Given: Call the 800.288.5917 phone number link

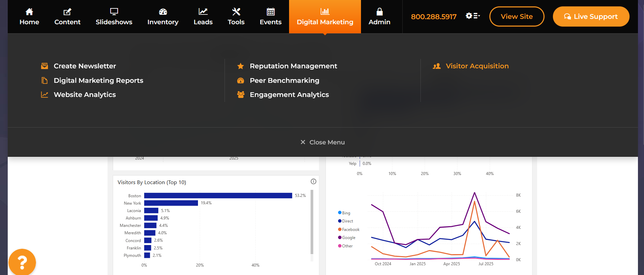Looking at the screenshot, I should point(434,16).
